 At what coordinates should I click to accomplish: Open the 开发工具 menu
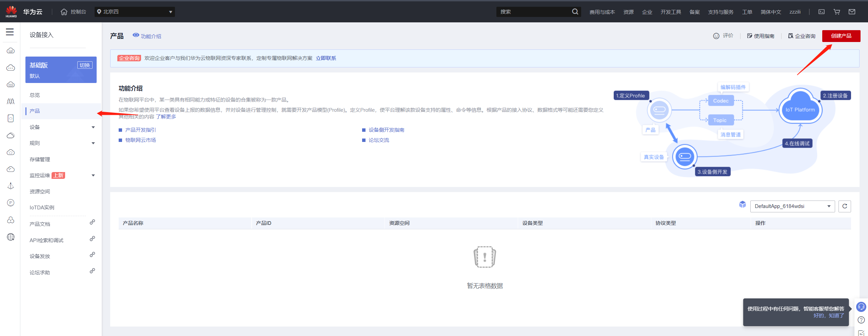point(671,12)
